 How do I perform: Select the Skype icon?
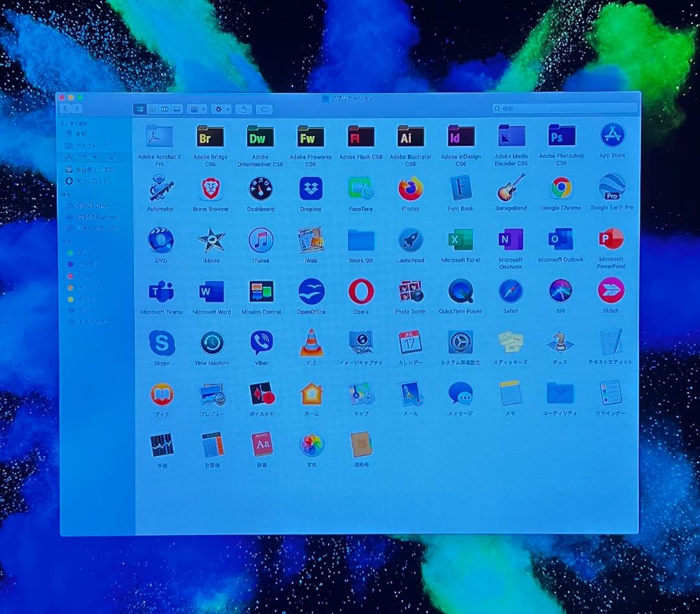161,343
